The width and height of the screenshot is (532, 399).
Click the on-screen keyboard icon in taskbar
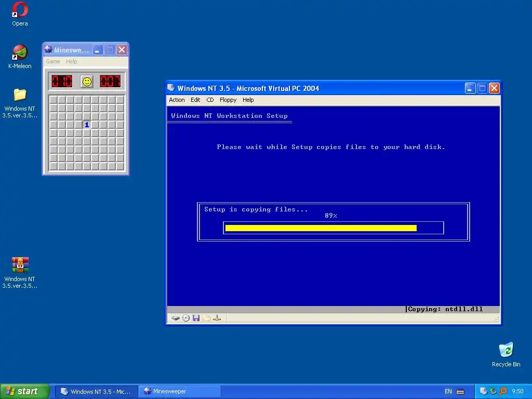coord(460,392)
